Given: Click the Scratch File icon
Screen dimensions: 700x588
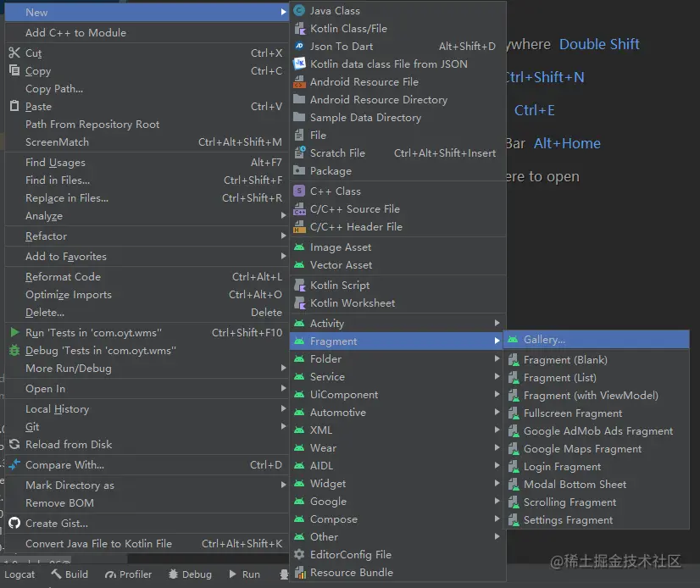Looking at the screenshot, I should [x=299, y=153].
